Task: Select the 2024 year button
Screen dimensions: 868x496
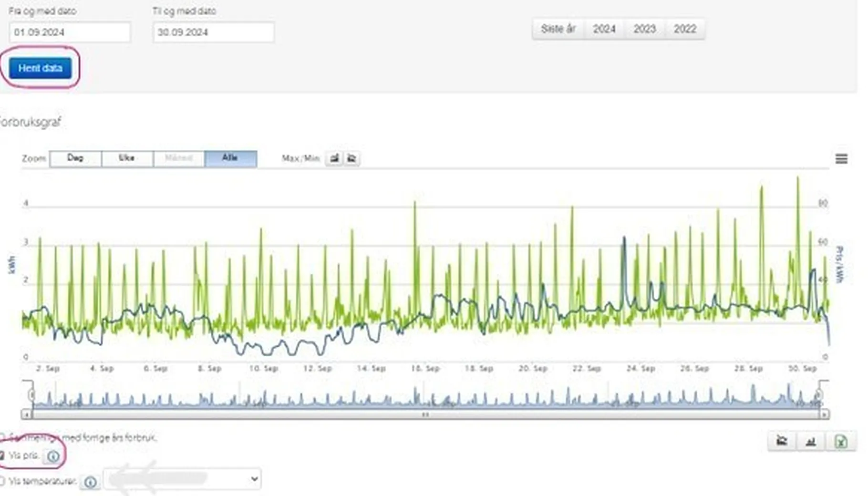Action: [x=604, y=29]
